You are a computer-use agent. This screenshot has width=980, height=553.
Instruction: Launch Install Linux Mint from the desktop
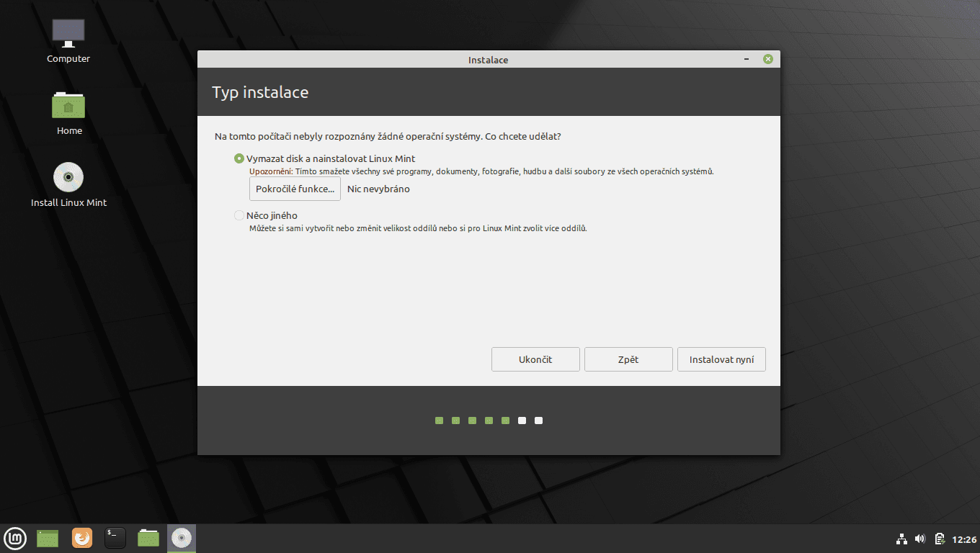[68, 176]
